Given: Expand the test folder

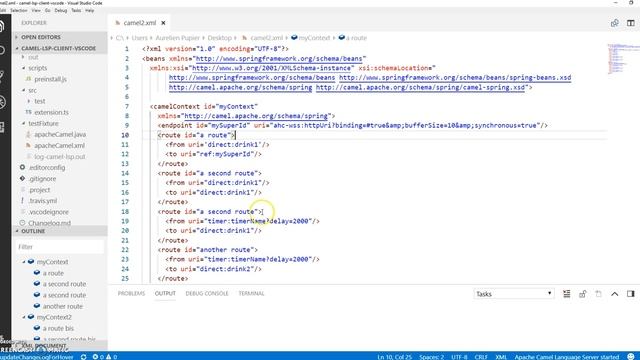Looking at the screenshot, I should (29, 101).
